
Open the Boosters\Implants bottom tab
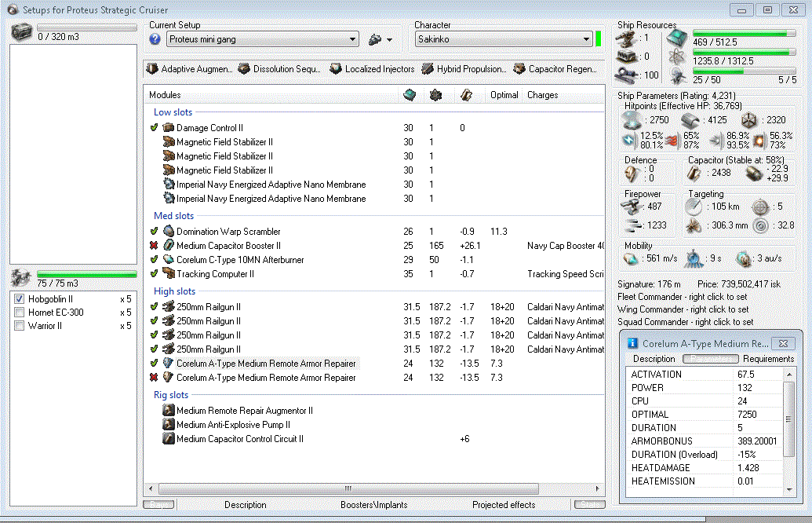374,505
